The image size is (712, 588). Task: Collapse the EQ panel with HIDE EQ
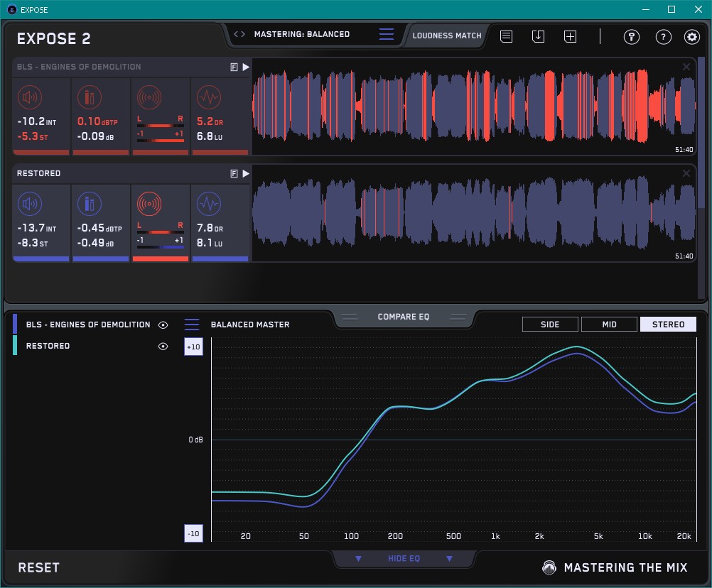pos(404,559)
